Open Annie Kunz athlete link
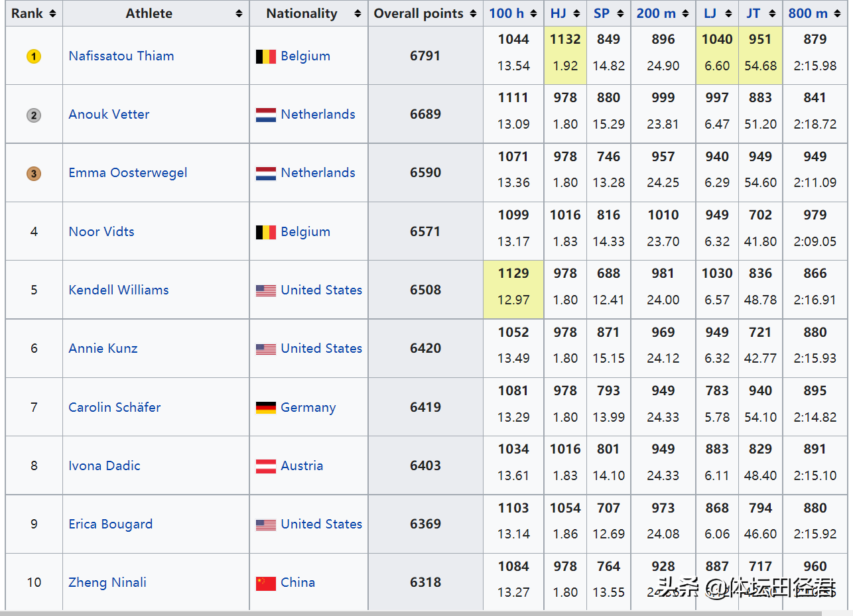The width and height of the screenshot is (853, 616). (103, 349)
